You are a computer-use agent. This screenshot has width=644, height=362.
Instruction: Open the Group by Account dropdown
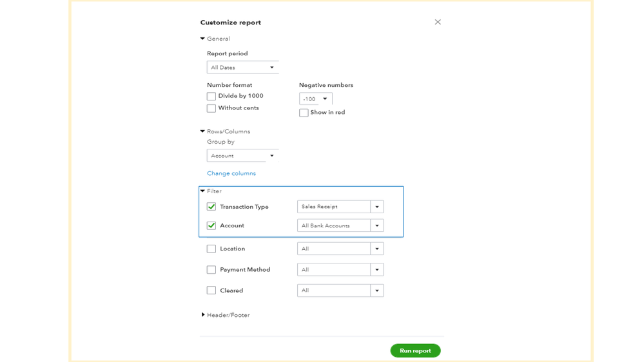[x=242, y=156]
